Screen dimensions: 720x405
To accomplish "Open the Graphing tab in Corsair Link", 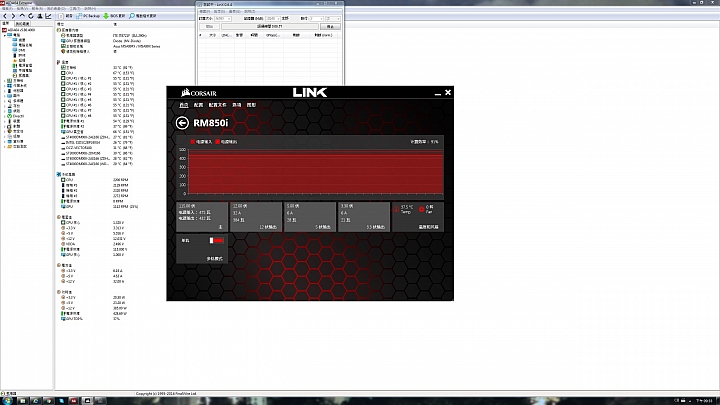I will click(251, 105).
